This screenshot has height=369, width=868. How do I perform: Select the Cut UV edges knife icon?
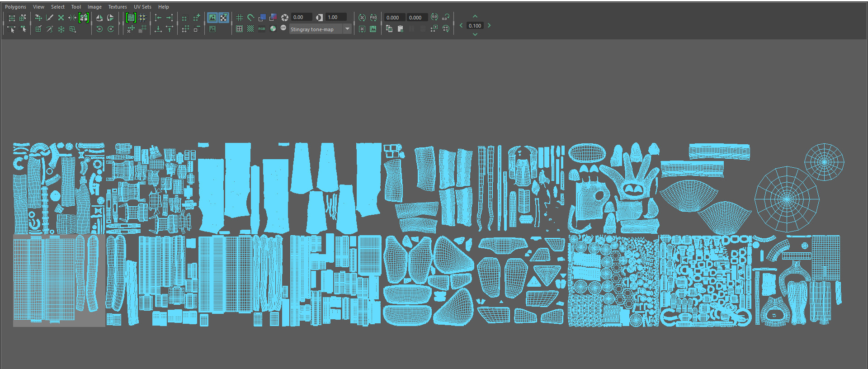pos(50,18)
